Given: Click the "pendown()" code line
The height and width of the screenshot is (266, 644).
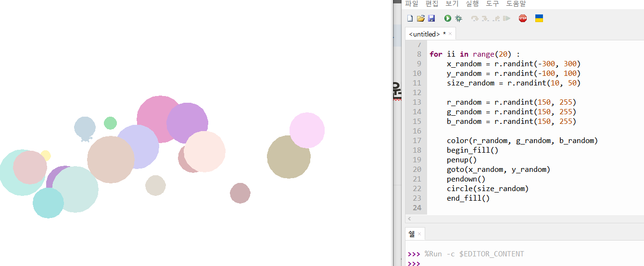Looking at the screenshot, I should click(x=466, y=179).
